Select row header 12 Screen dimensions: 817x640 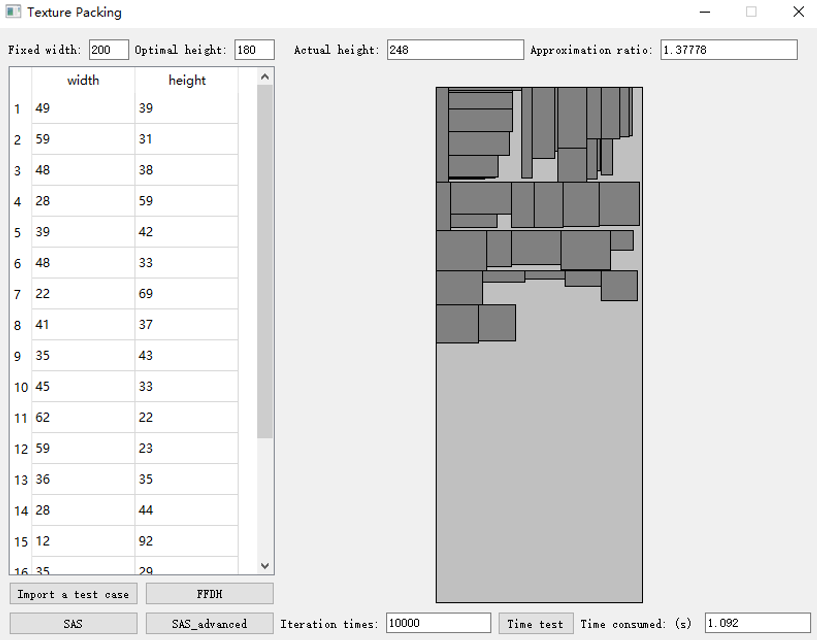point(20,449)
